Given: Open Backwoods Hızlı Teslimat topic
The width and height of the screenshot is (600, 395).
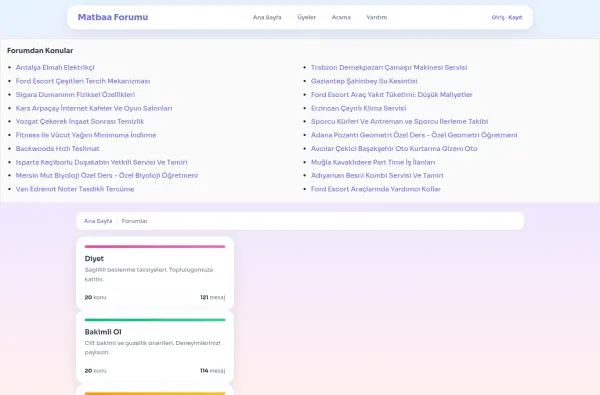Looking at the screenshot, I should 57,149.
